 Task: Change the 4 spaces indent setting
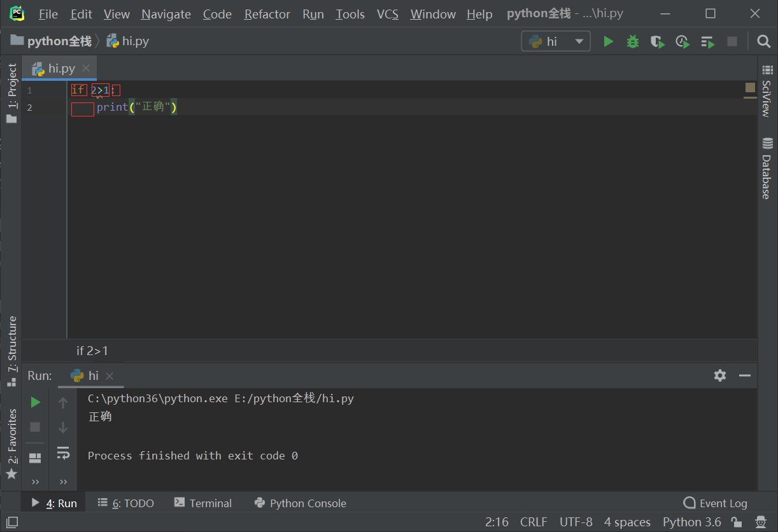[x=627, y=522]
